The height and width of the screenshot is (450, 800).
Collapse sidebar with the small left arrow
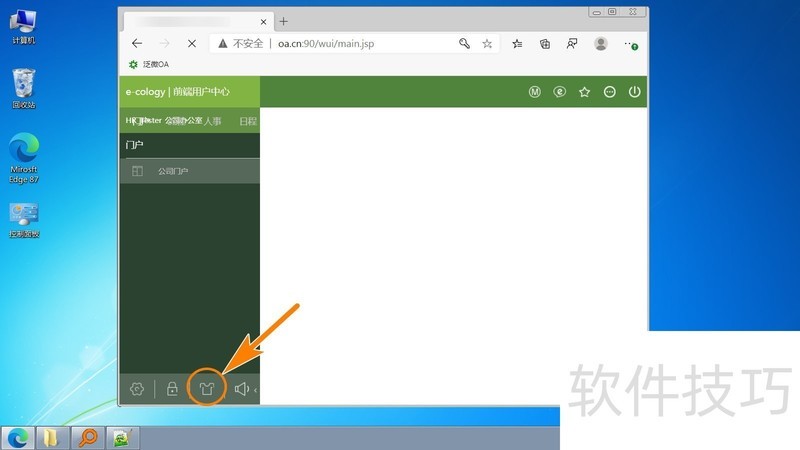tap(255, 390)
